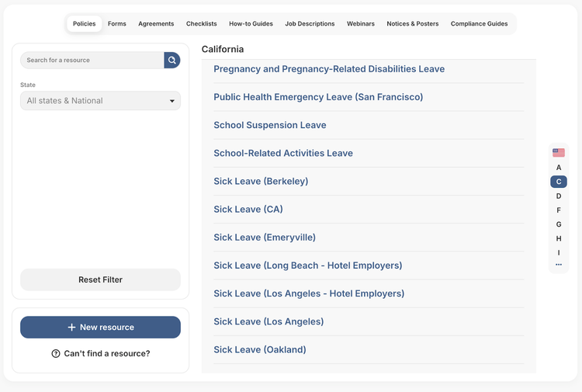
Task: Open Sick Leave (Berkeley) policy
Action: pyautogui.click(x=261, y=181)
